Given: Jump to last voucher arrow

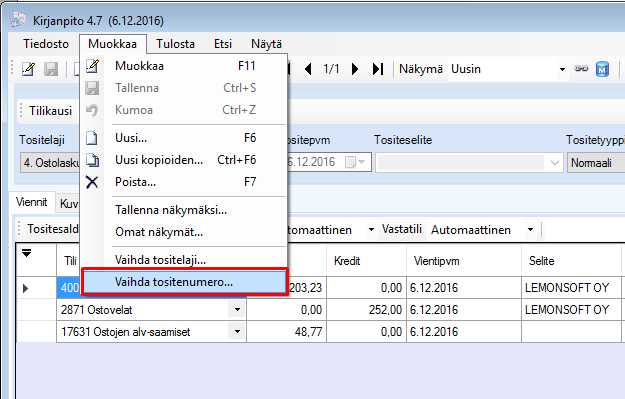Looking at the screenshot, I should pos(378,69).
